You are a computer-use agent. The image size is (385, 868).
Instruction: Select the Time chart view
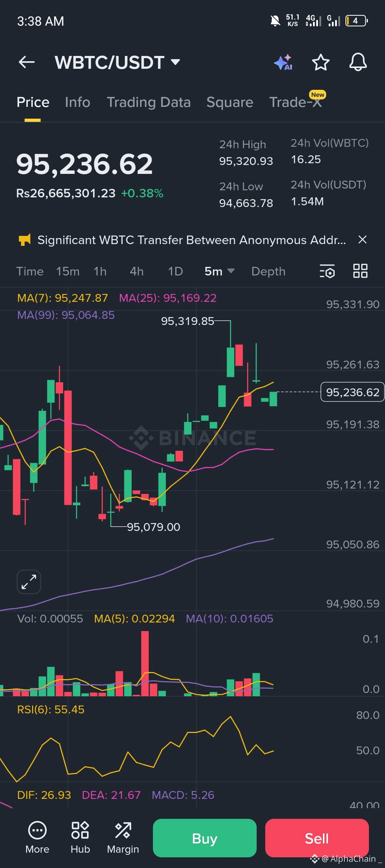(30, 271)
